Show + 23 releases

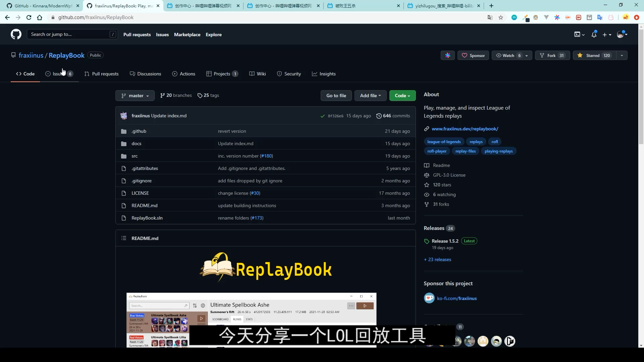click(437, 259)
